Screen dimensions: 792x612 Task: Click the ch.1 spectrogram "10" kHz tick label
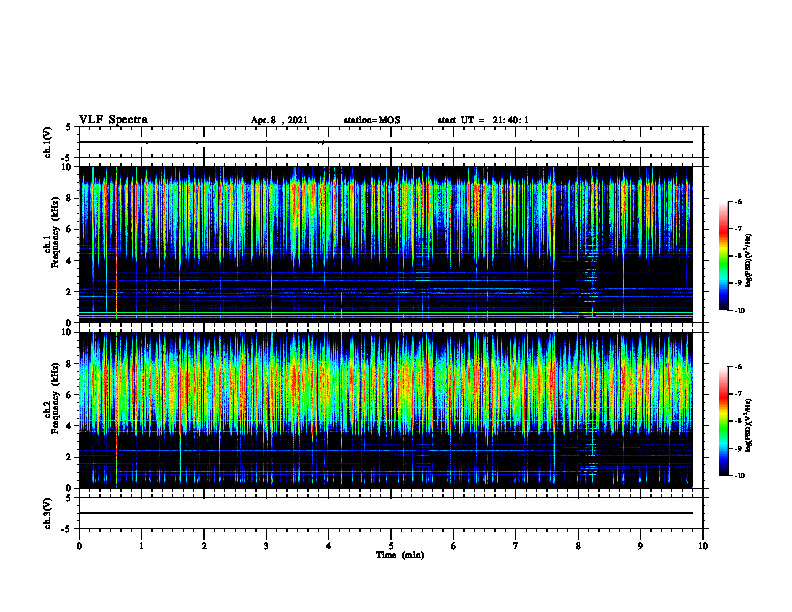pyautogui.click(x=66, y=167)
